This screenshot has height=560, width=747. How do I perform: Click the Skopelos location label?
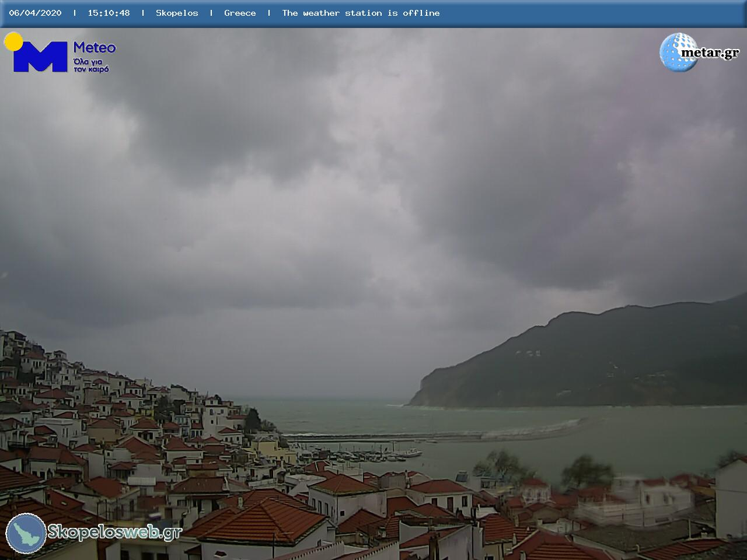pos(177,13)
